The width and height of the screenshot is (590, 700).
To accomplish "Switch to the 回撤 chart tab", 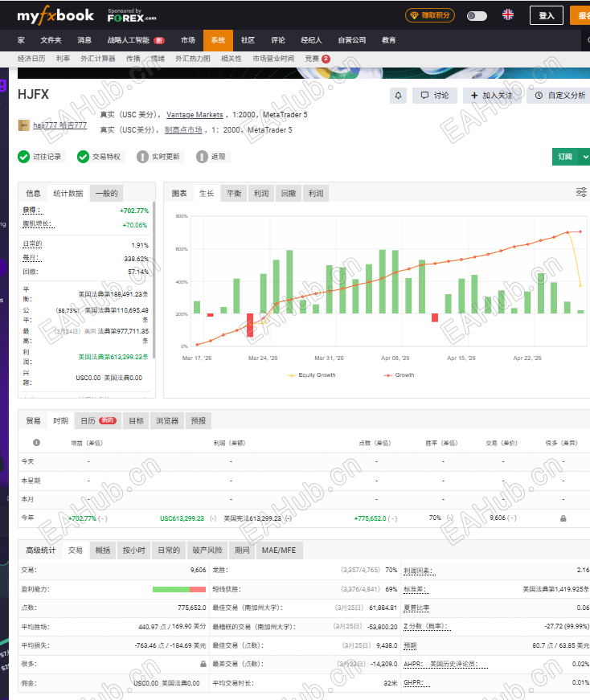I will click(x=289, y=194).
